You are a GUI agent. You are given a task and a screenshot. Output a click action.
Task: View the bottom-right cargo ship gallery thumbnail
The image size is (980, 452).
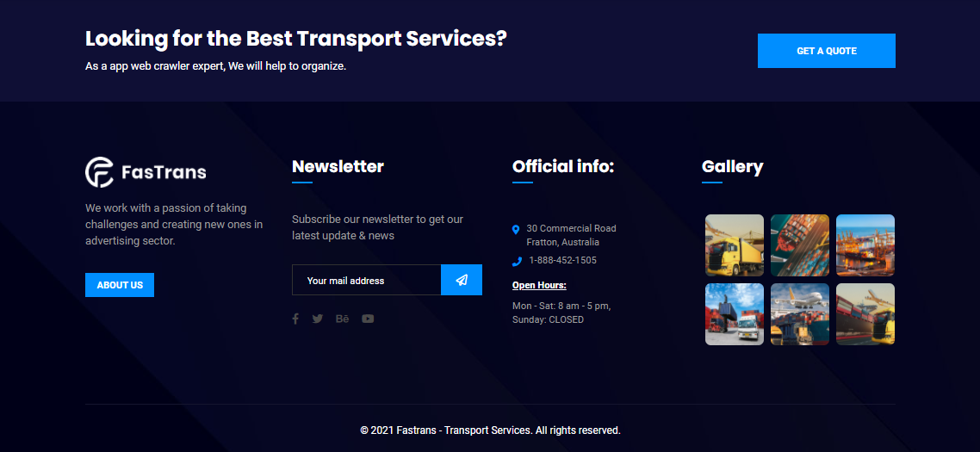[865, 314]
